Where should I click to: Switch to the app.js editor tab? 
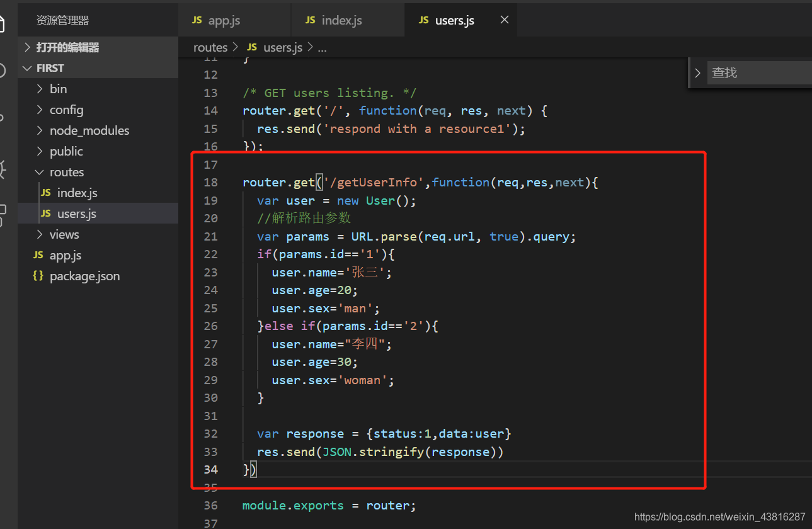(235, 20)
